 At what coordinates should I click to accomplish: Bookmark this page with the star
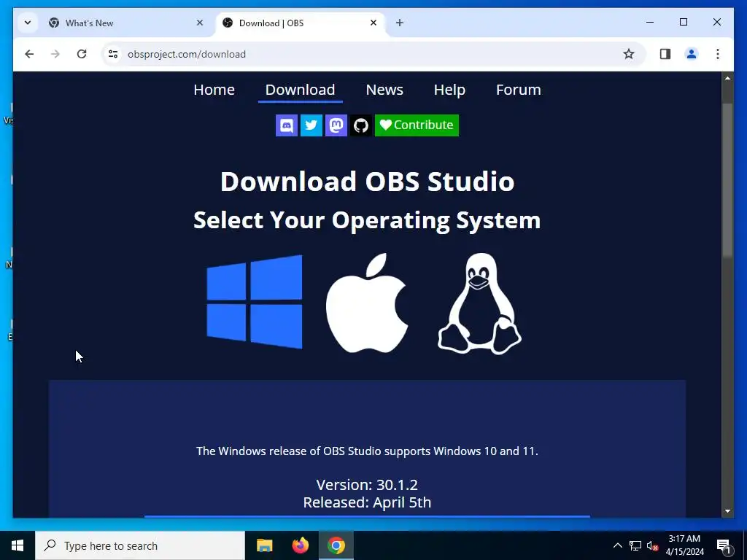[629, 54]
